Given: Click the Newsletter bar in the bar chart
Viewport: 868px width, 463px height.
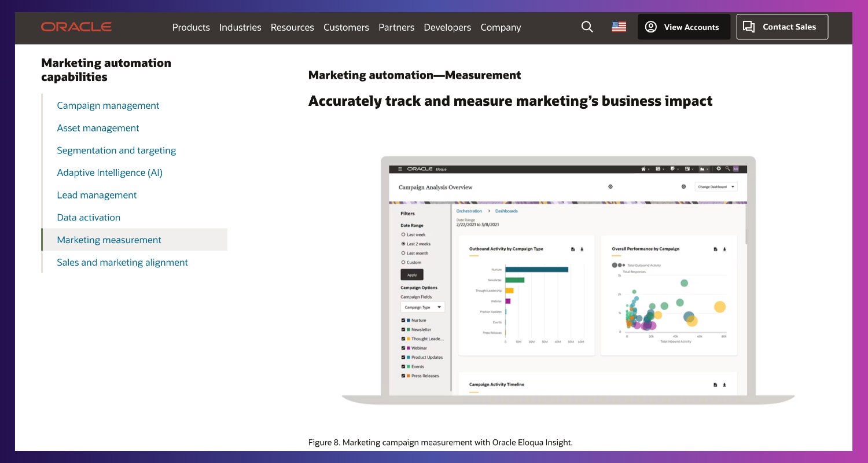Looking at the screenshot, I should 514,280.
